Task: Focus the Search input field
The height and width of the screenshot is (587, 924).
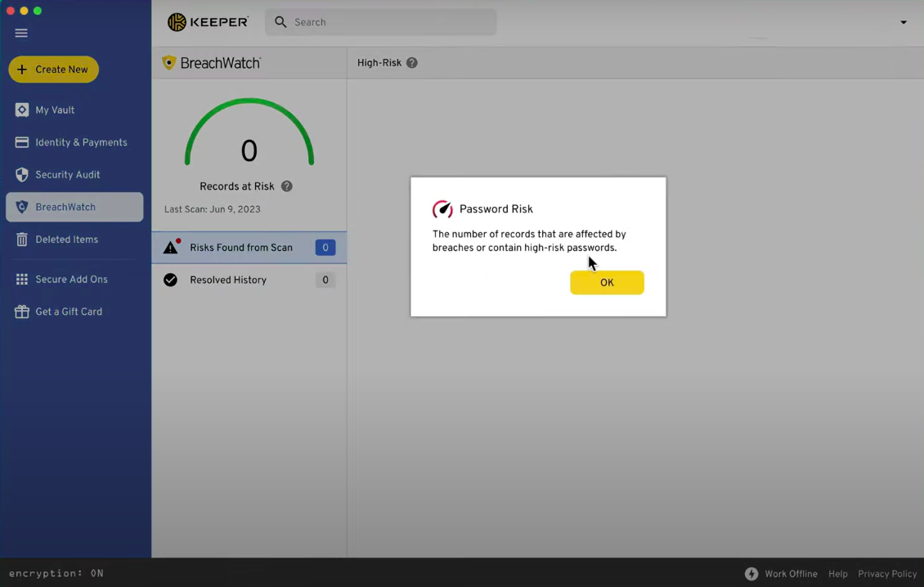Action: pyautogui.click(x=381, y=22)
